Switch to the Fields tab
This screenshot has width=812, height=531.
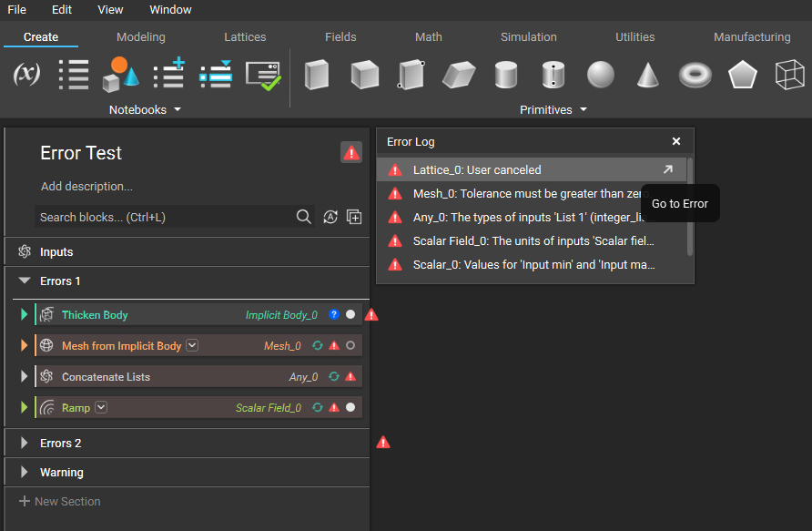(340, 36)
